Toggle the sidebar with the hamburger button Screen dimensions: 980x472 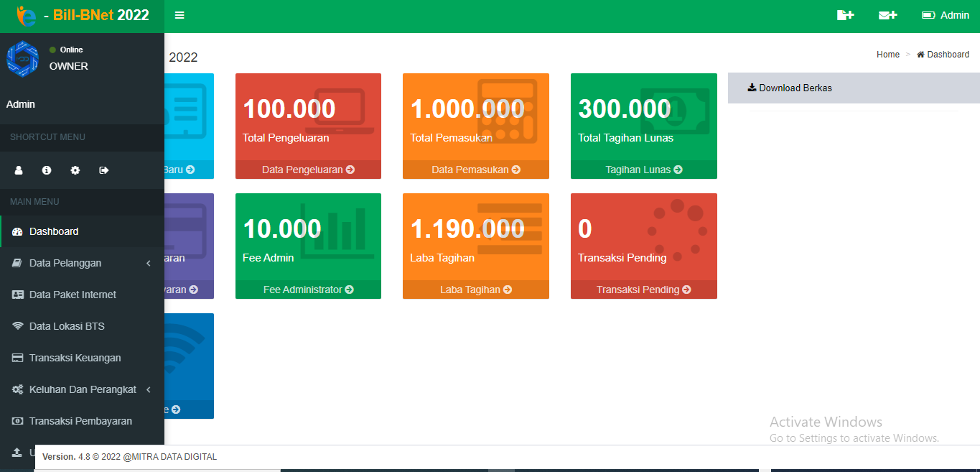tap(179, 15)
